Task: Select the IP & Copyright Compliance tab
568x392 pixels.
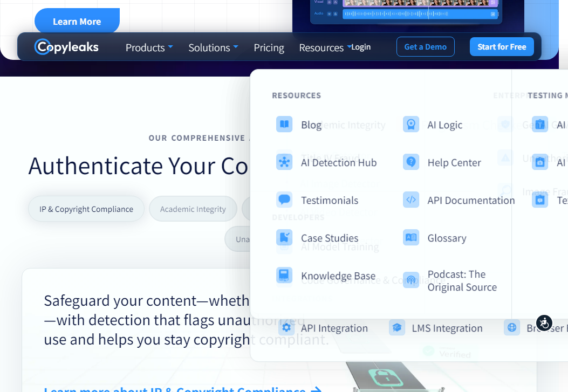Action: (x=86, y=209)
